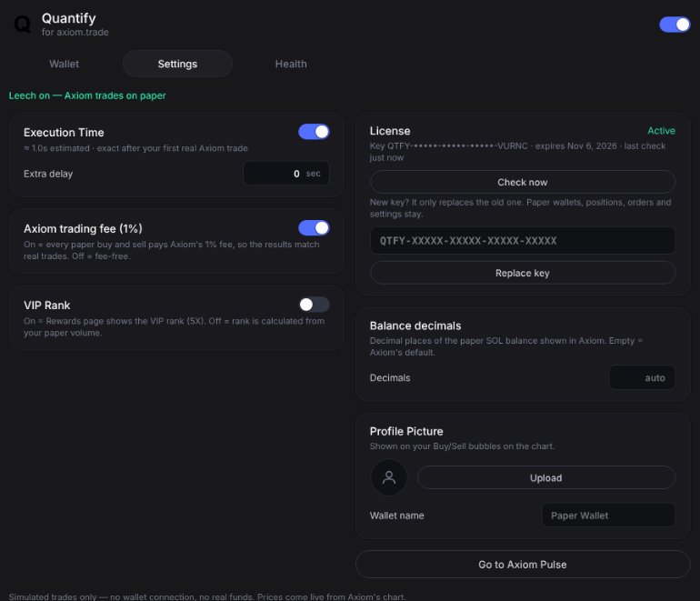Click the 'Extra delay' label
The width and height of the screenshot is (700, 601).
48,174
